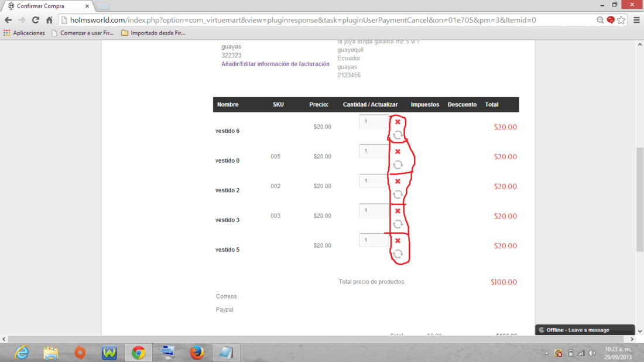
Task: Refresh vestido 0 quantity with update icon
Action: (398, 165)
